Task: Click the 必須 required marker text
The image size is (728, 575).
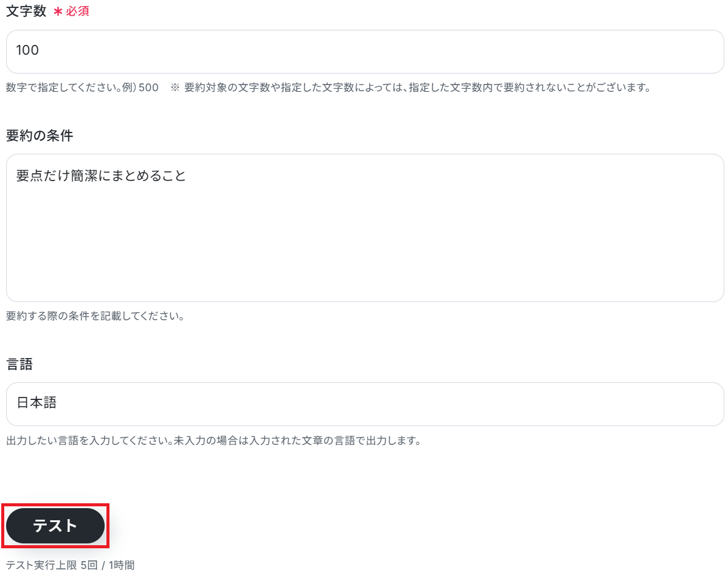Action: pos(77,11)
